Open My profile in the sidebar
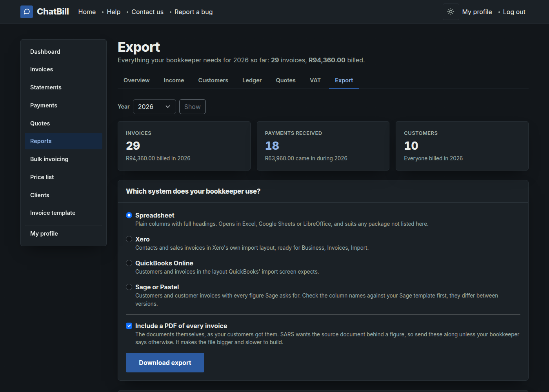This screenshot has width=549, height=392. point(64,234)
